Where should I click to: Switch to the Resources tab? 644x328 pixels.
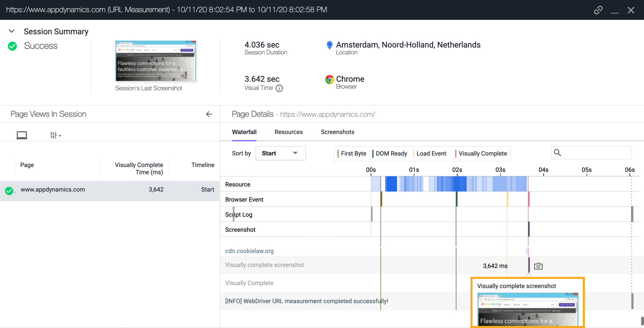click(289, 132)
